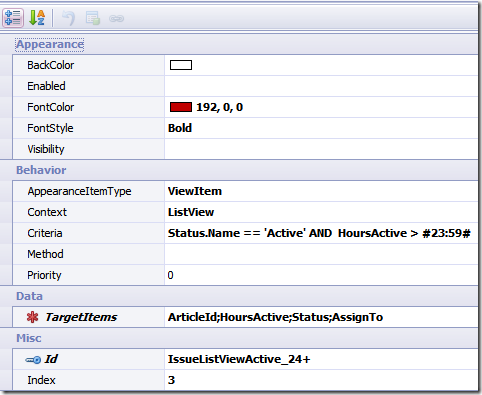This screenshot has width=482, height=395.
Task: Select the Visibility property name
Action: 46,149
